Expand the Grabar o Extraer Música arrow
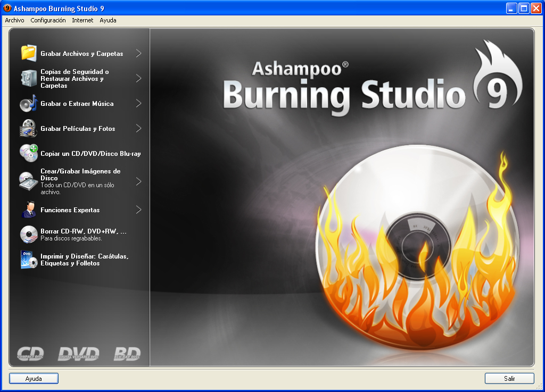Image resolution: width=545 pixels, height=392 pixels. pos(139,103)
